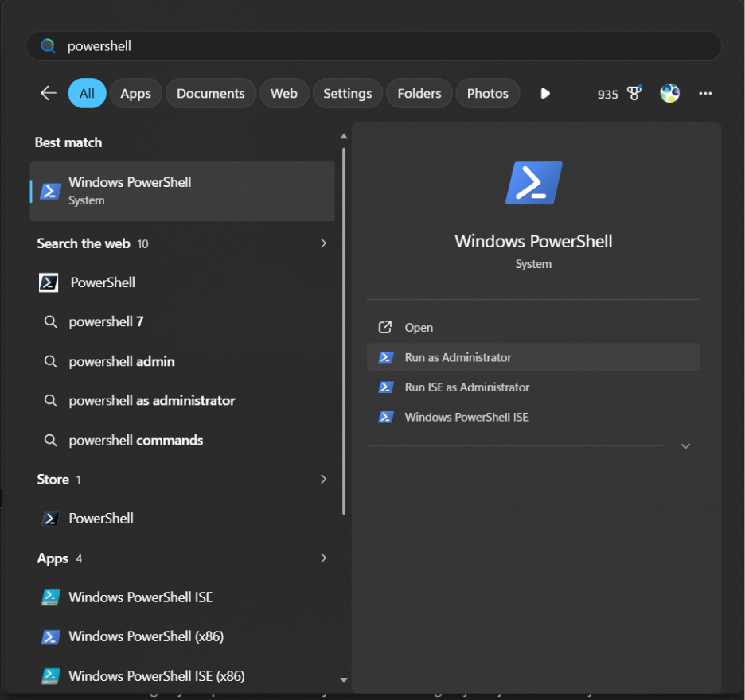Click the 'Open' action label
745x700 pixels.
[419, 328]
